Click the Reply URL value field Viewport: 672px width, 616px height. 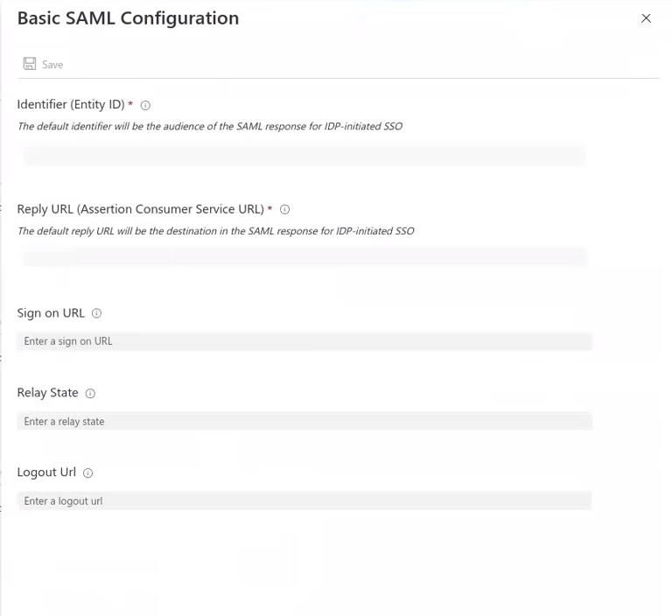coord(304,256)
